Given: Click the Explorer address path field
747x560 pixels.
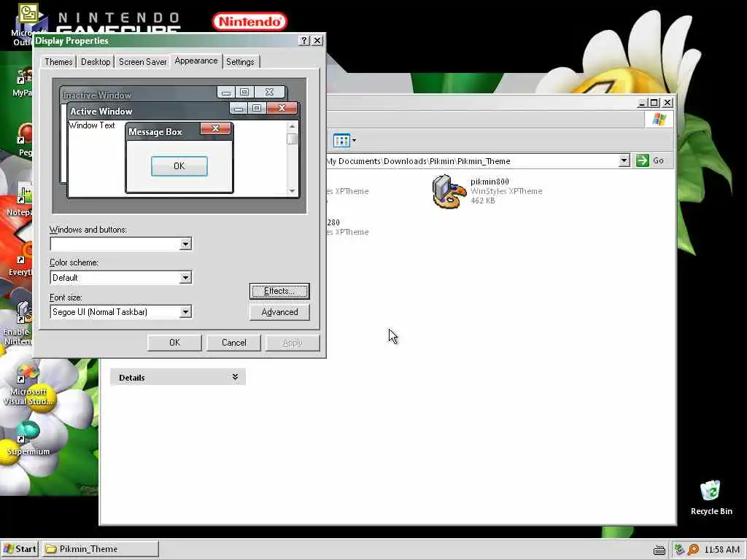Looking at the screenshot, I should coord(472,161).
